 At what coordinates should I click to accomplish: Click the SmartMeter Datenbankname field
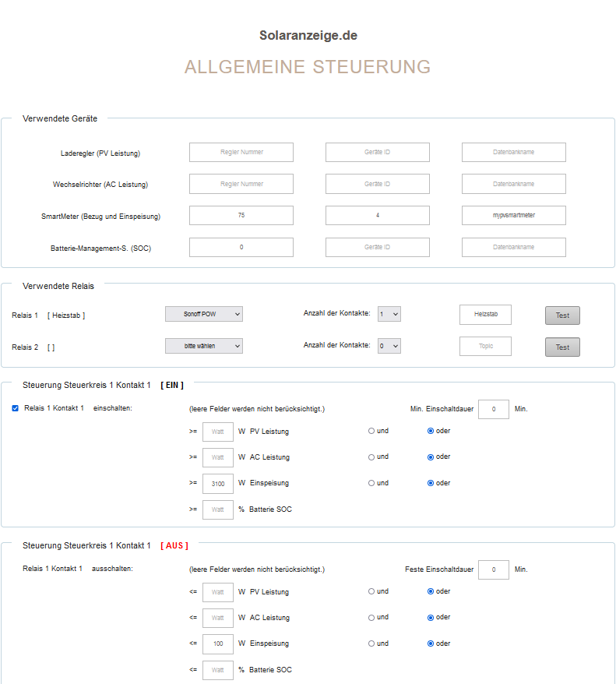tap(513, 215)
